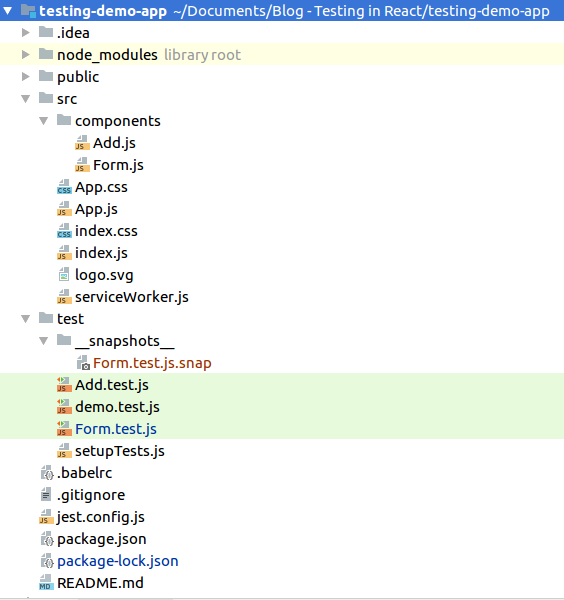
Task: Select the jest.config.js file name
Action: click(101, 517)
